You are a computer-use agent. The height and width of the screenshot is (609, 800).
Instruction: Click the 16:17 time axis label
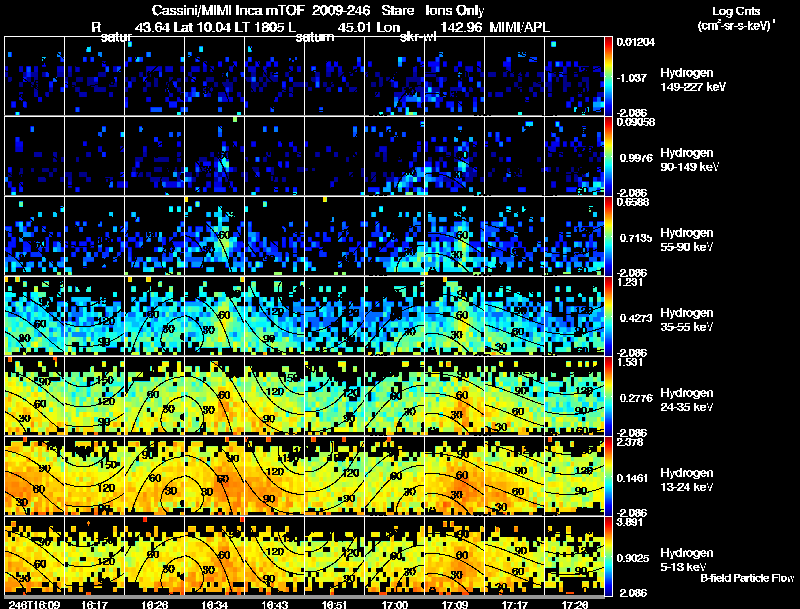[x=94, y=604]
